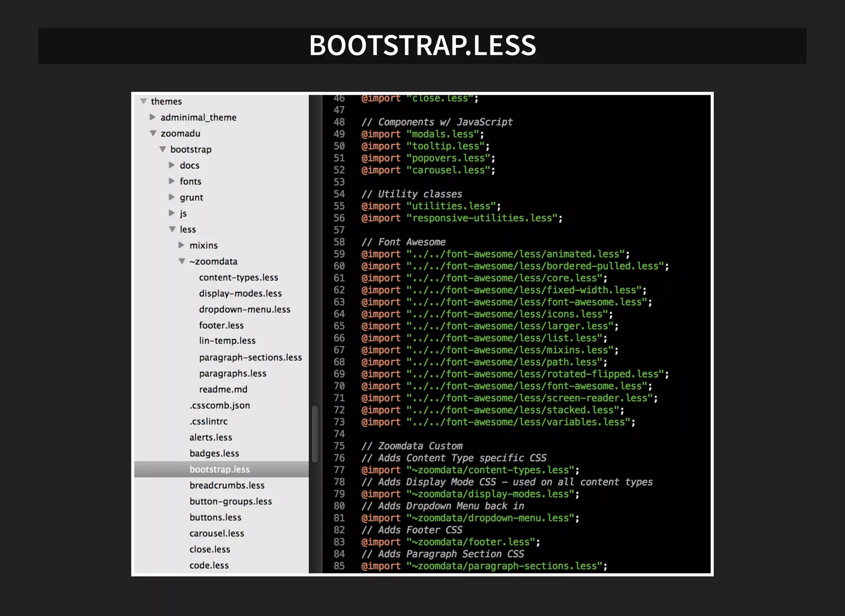Click line number 77 in gutter
The height and width of the screenshot is (616, 845).
[339, 470]
